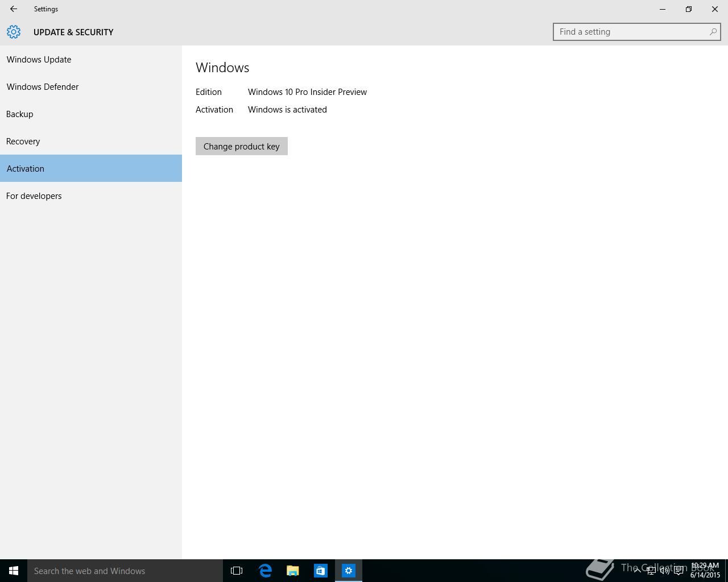This screenshot has width=728, height=582.
Task: Open the Store app from the taskbar
Action: [321, 571]
